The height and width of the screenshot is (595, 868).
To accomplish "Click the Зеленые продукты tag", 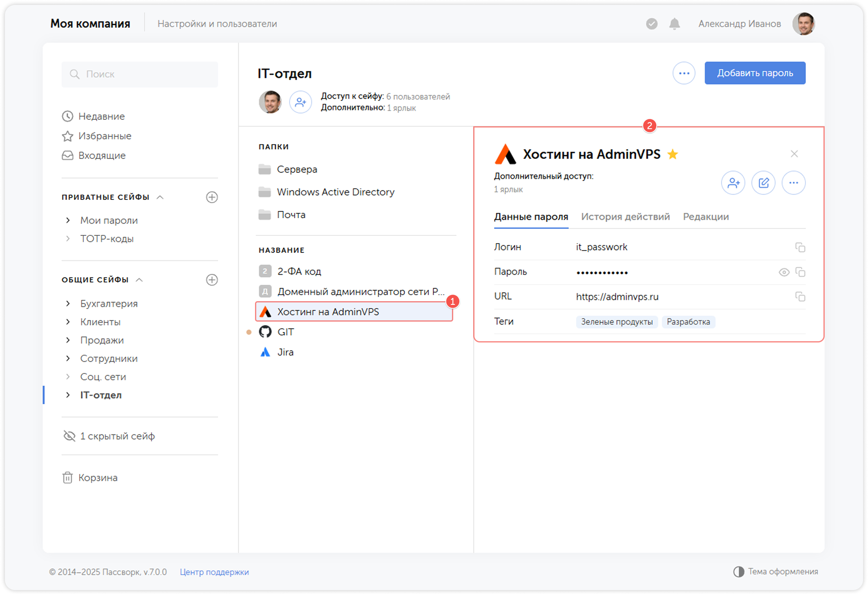I will (x=617, y=322).
